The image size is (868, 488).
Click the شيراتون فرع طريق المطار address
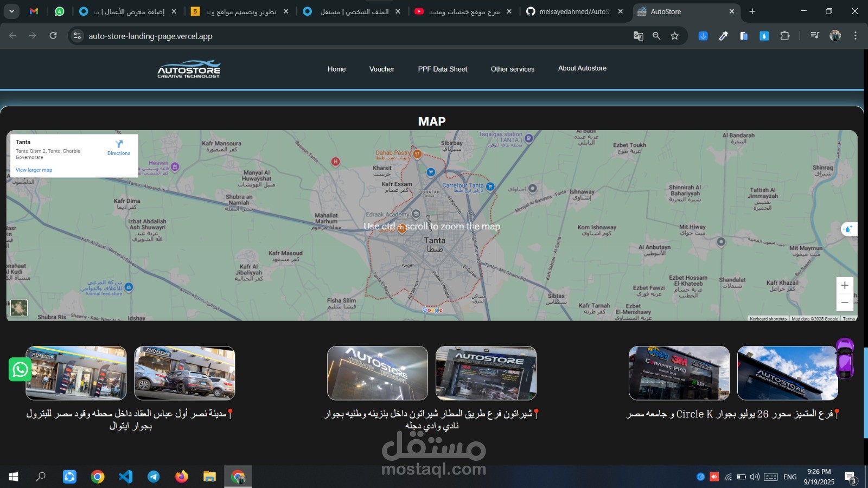[x=432, y=420]
